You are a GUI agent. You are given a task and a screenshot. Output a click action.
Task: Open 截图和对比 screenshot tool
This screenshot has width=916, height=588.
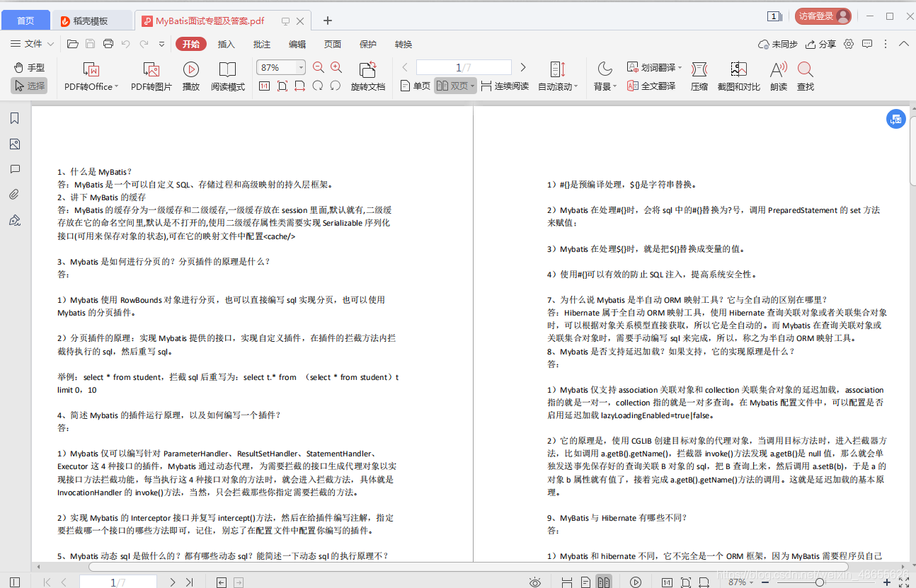738,77
